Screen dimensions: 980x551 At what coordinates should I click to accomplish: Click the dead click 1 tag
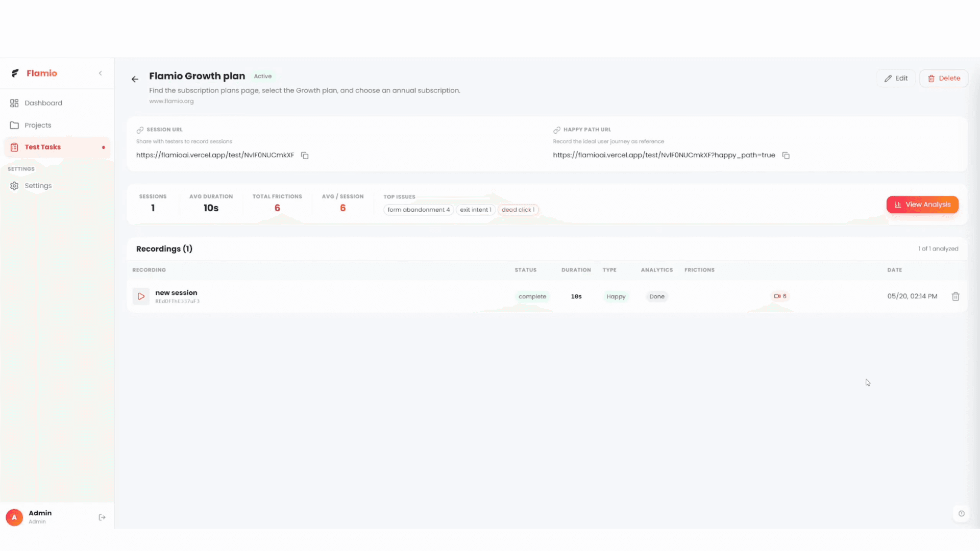pos(518,210)
